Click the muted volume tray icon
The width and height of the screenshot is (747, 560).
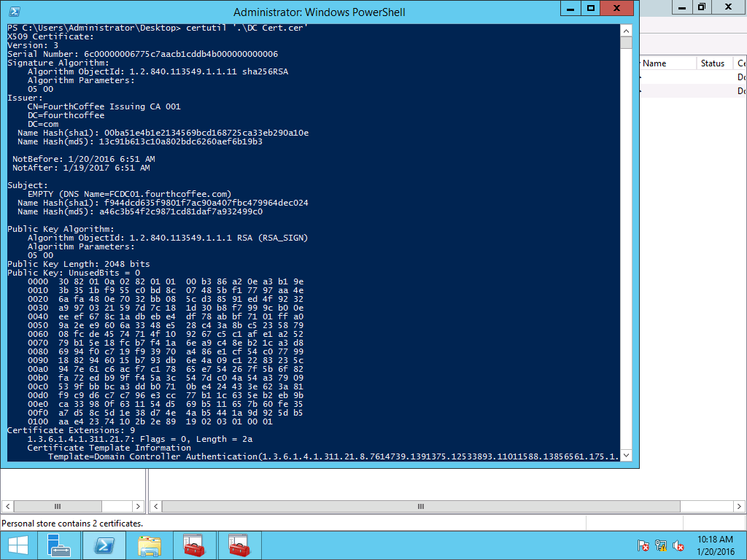click(678, 545)
